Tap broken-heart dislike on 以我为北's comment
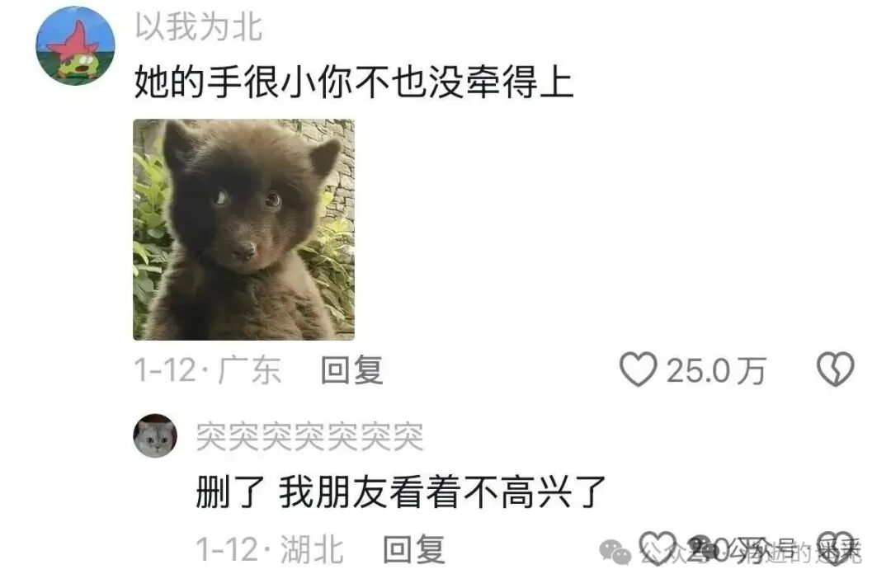 coord(835,369)
